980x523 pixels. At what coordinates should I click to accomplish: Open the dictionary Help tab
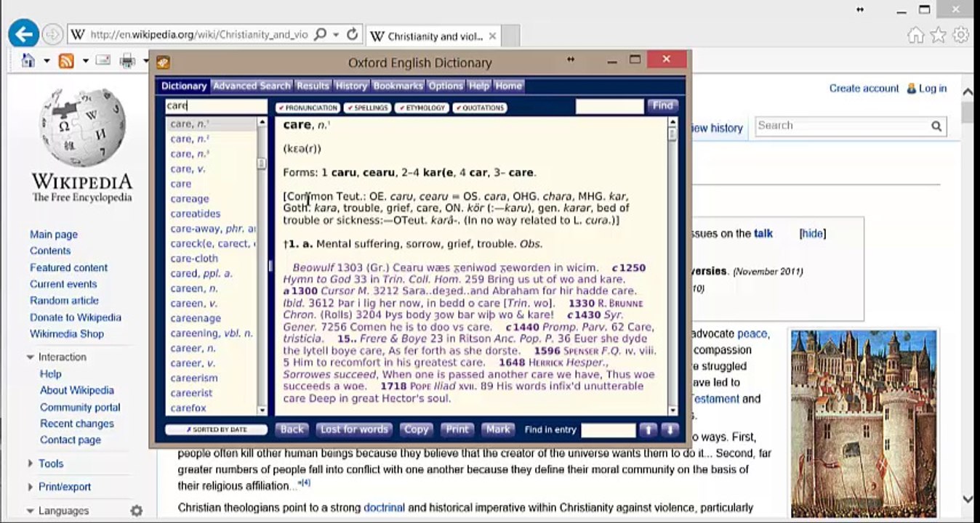[479, 86]
